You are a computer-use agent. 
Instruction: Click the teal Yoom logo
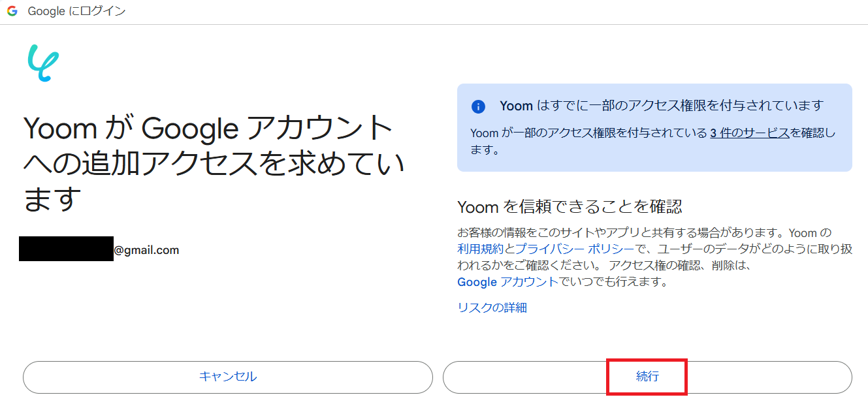click(43, 63)
